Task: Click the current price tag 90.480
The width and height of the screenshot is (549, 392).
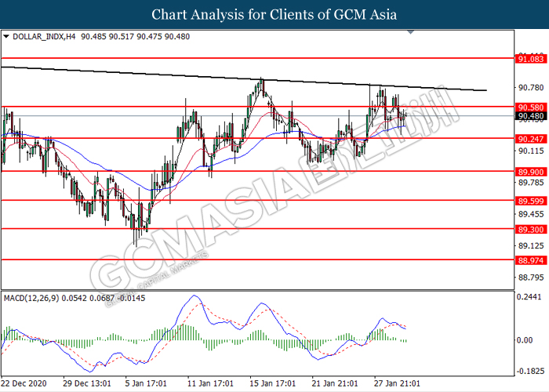Action: coord(531,116)
